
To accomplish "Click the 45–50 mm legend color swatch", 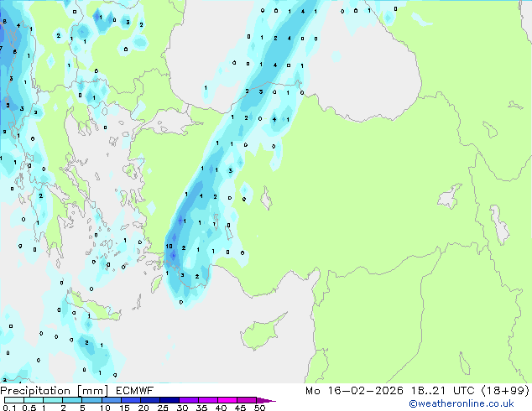I will point(247,400).
